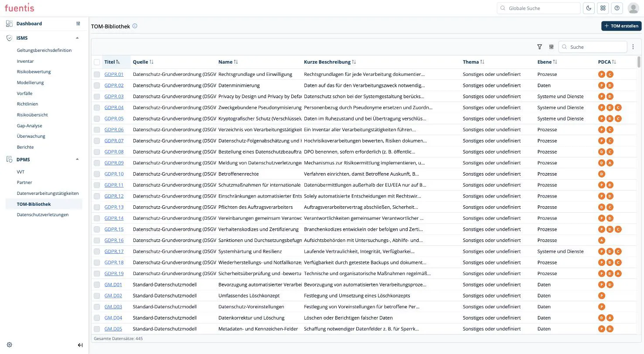This screenshot has height=354, width=644.
Task: Click the TOM erstellen button
Action: tap(621, 26)
